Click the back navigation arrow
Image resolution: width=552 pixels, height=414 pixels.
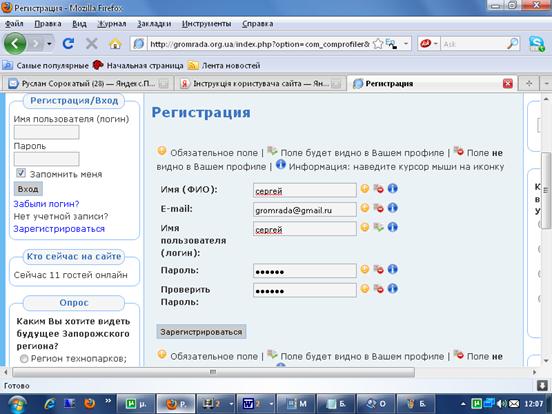coord(15,44)
